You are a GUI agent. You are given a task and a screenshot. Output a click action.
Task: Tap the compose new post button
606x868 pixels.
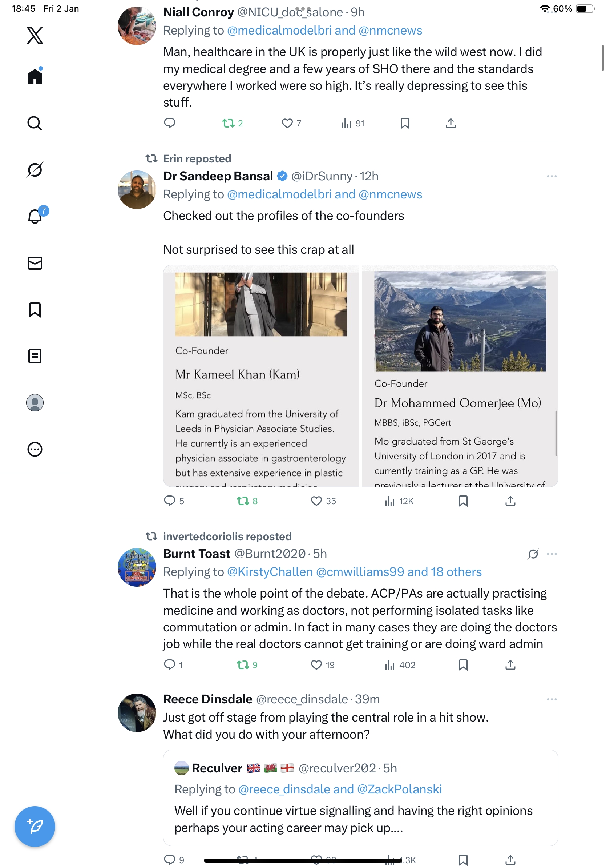[x=35, y=827]
